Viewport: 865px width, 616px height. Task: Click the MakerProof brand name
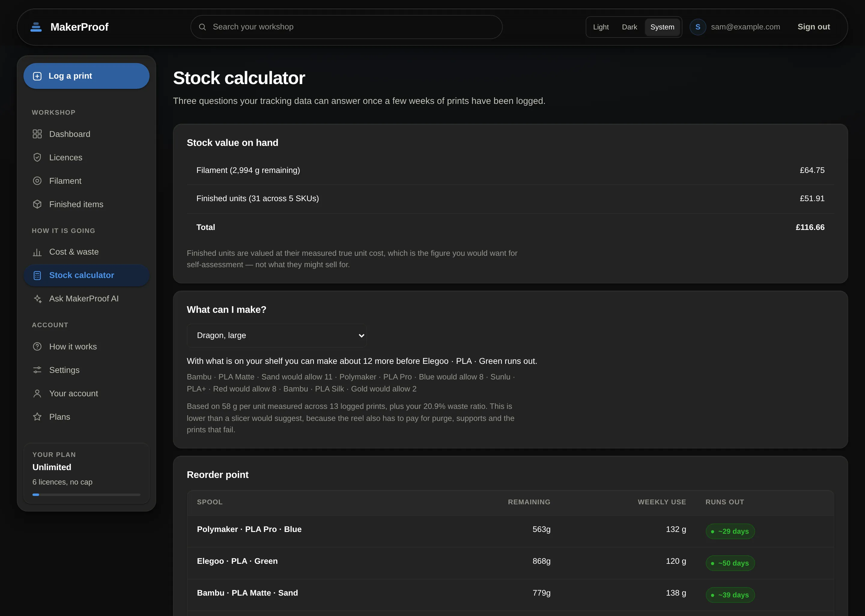click(x=79, y=27)
